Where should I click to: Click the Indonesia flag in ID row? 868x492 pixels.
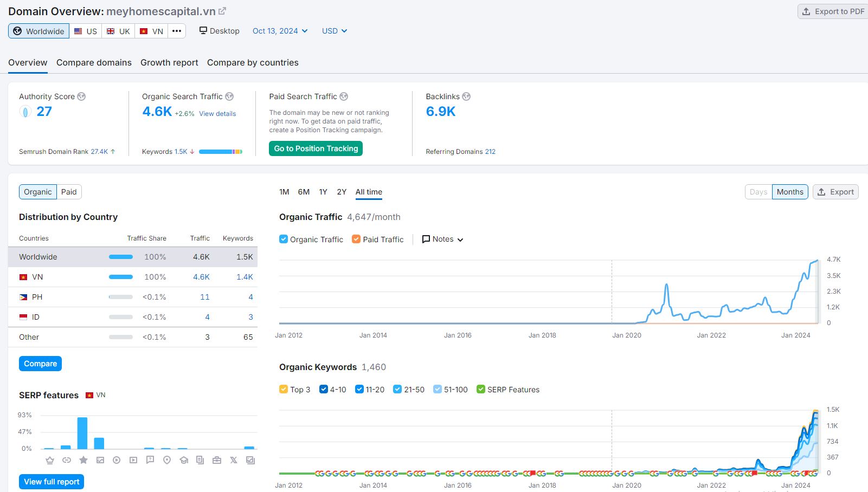(x=23, y=317)
